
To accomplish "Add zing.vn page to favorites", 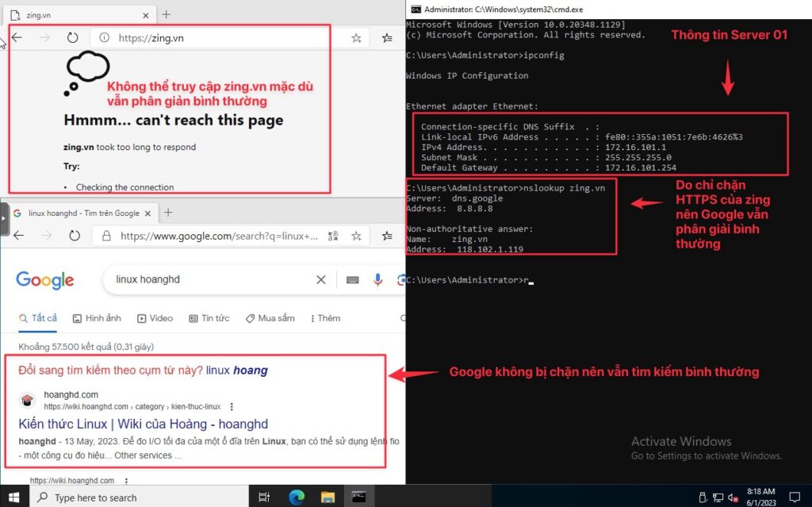I will coord(356,38).
